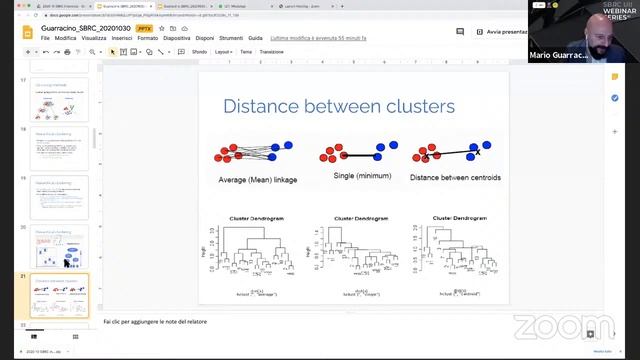The image size is (640, 360).
Task: Select the Average (Mean) linkage label
Action: tap(258, 180)
